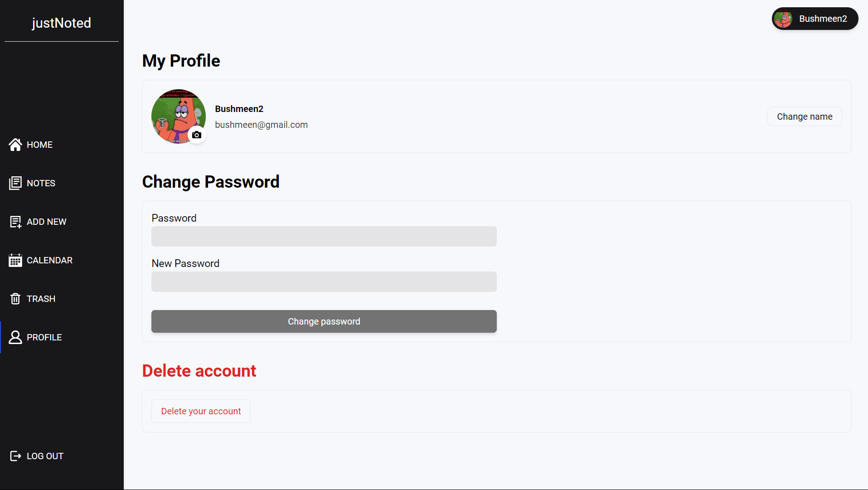This screenshot has width=868, height=490.
Task: Click the Log Out arrow icon
Action: pos(15,456)
